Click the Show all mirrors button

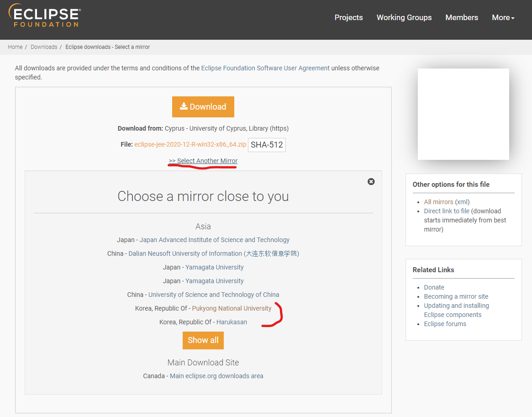pyautogui.click(x=203, y=340)
